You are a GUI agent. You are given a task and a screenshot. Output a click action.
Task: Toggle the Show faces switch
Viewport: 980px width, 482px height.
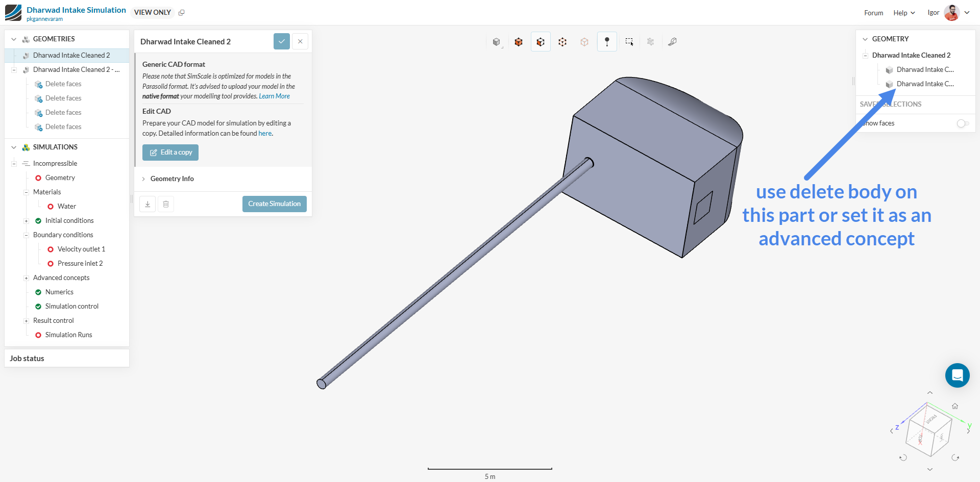click(962, 123)
